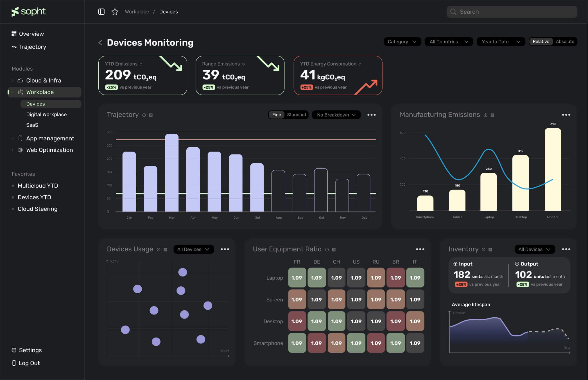The image size is (588, 380).
Task: Open info icon next to YTD Emissions
Action: coord(141,64)
